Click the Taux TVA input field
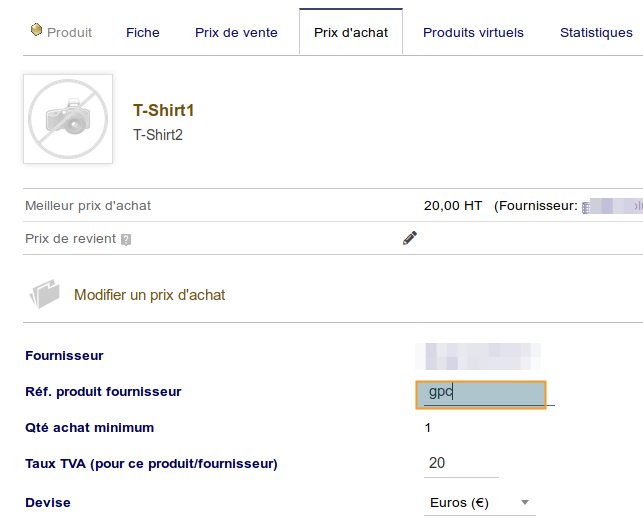The height and width of the screenshot is (519, 643). [x=460, y=464]
